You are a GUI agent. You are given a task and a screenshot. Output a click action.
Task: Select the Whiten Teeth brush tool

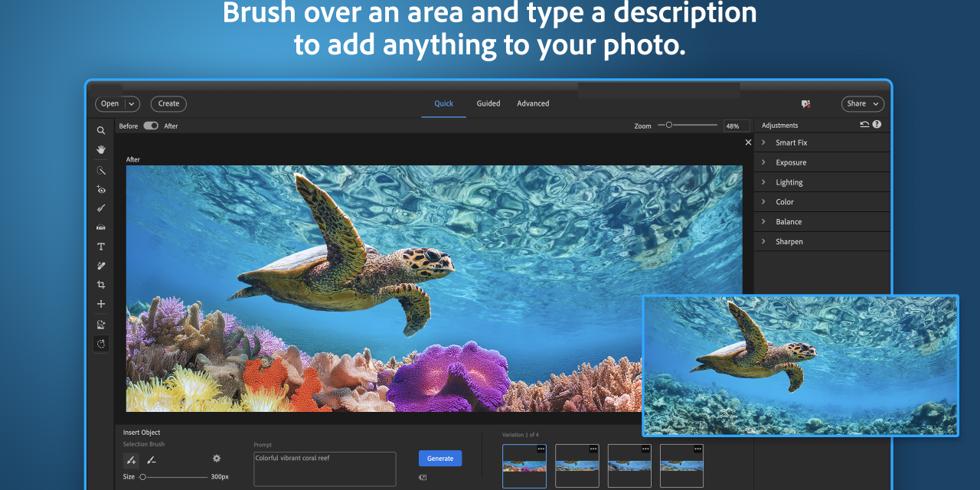100,208
